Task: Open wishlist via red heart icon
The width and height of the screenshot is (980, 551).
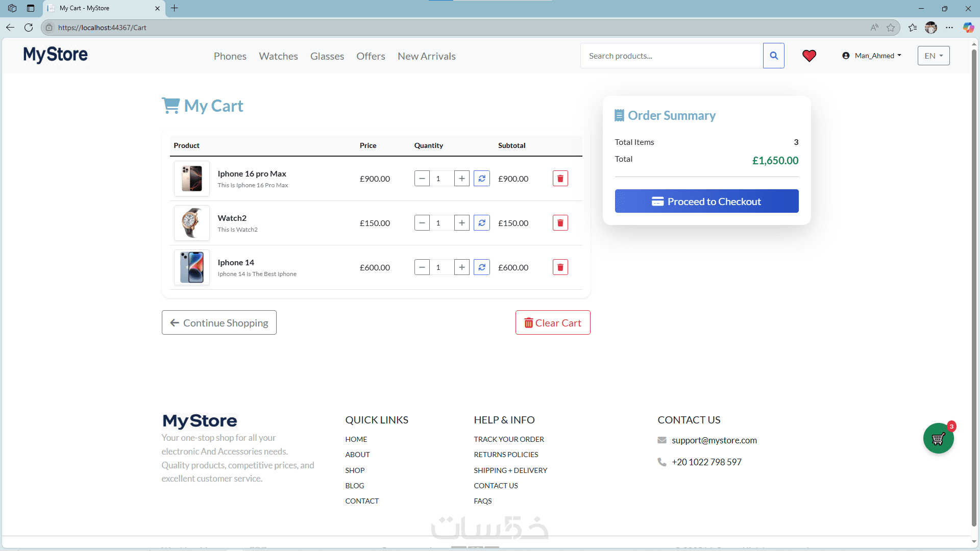Action: tap(809, 56)
